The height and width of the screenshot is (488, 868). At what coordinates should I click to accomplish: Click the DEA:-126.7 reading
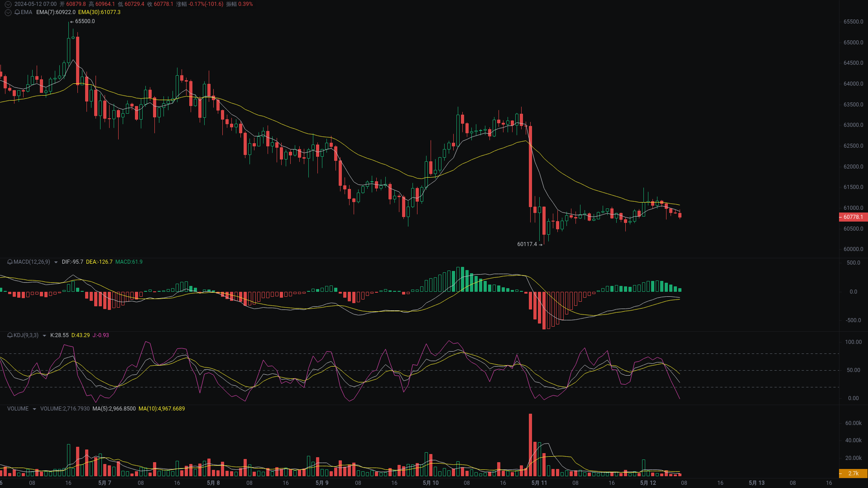[99, 262]
